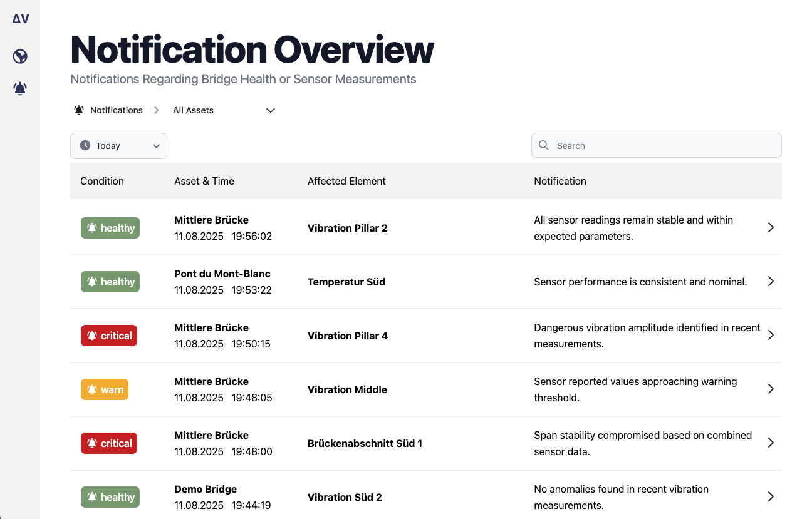Click the Notification Overview page title
Screen dimensions: 812x519
click(x=252, y=49)
